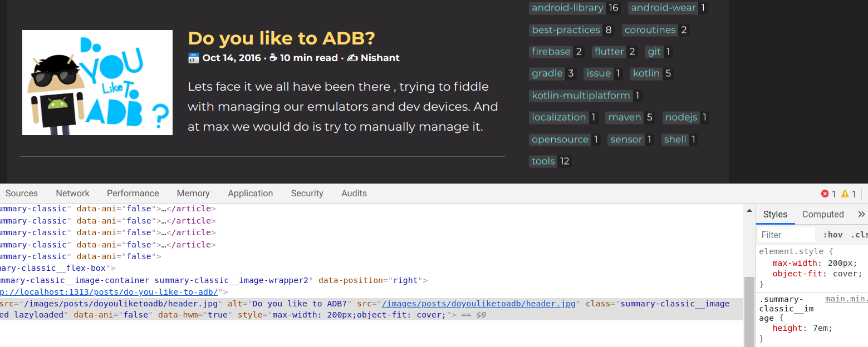Select the shell tag
868x347 pixels.
(675, 140)
